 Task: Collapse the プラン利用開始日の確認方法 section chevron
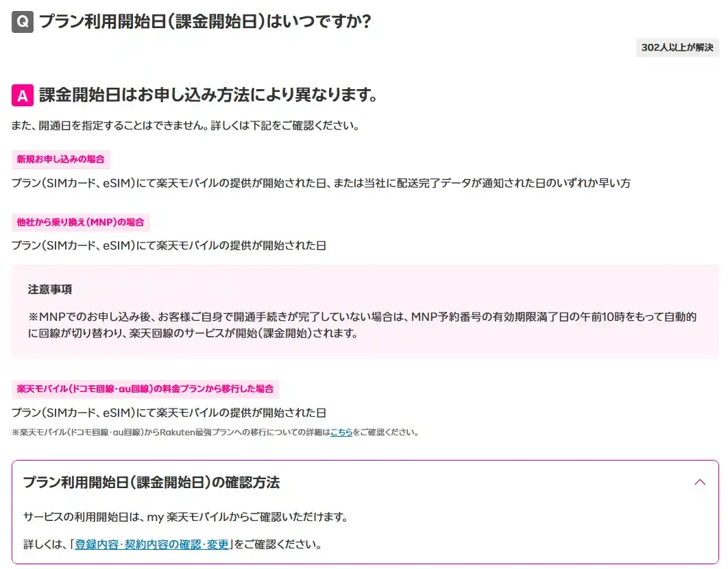[700, 482]
